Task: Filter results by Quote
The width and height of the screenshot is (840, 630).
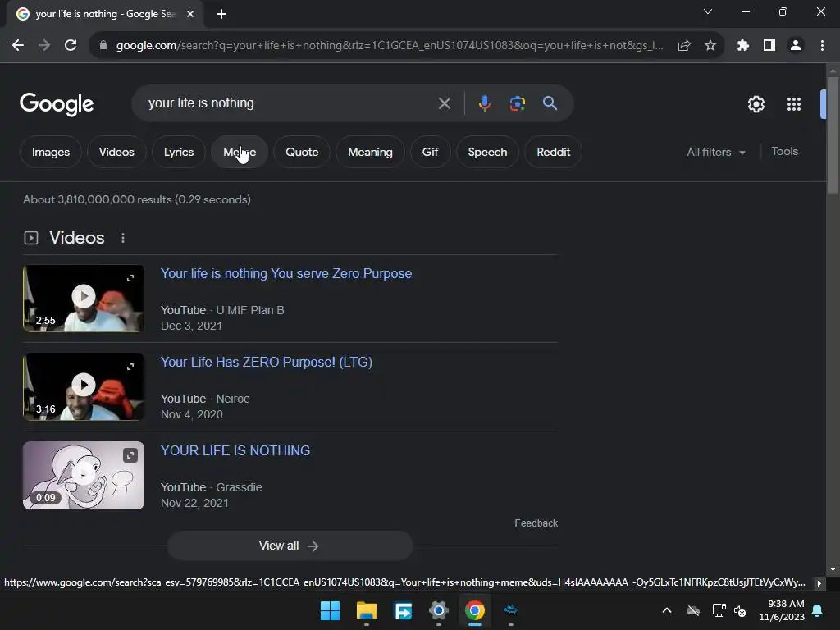Action: pos(302,152)
